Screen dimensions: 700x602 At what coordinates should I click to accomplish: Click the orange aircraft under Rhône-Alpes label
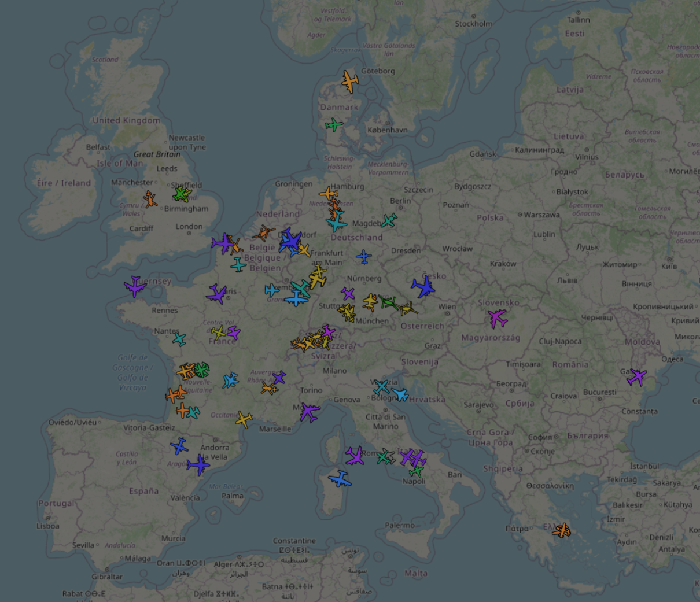click(269, 389)
